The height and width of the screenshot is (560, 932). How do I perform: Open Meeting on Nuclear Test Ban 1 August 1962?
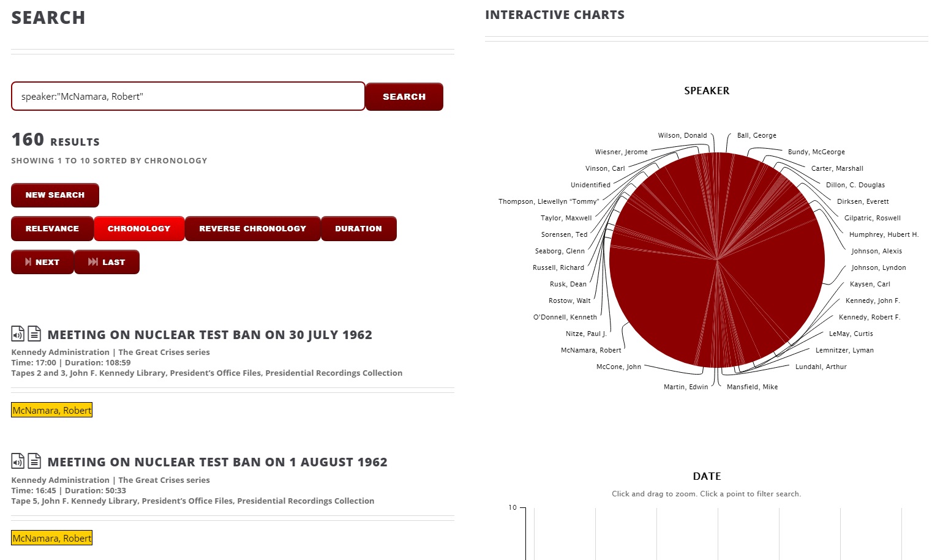tap(217, 462)
